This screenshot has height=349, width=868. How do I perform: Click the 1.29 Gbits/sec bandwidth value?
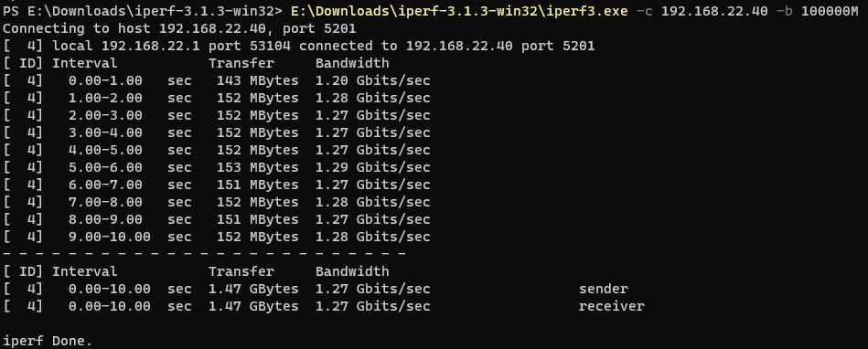pos(372,167)
